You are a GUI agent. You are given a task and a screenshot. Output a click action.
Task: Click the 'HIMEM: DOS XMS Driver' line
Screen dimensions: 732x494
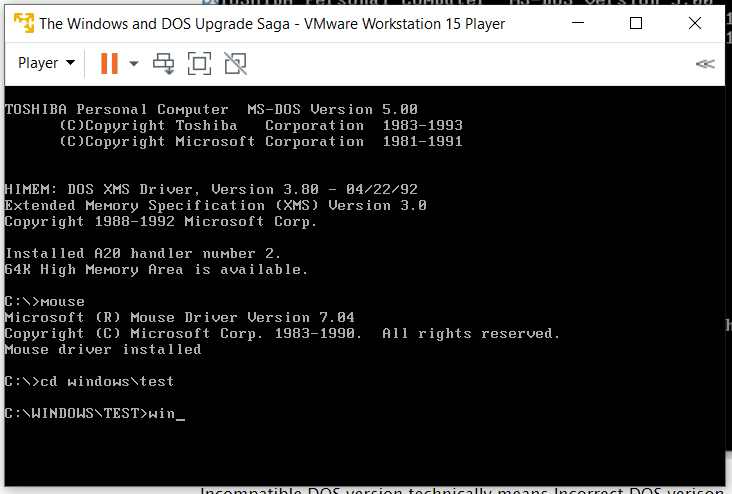pos(211,189)
